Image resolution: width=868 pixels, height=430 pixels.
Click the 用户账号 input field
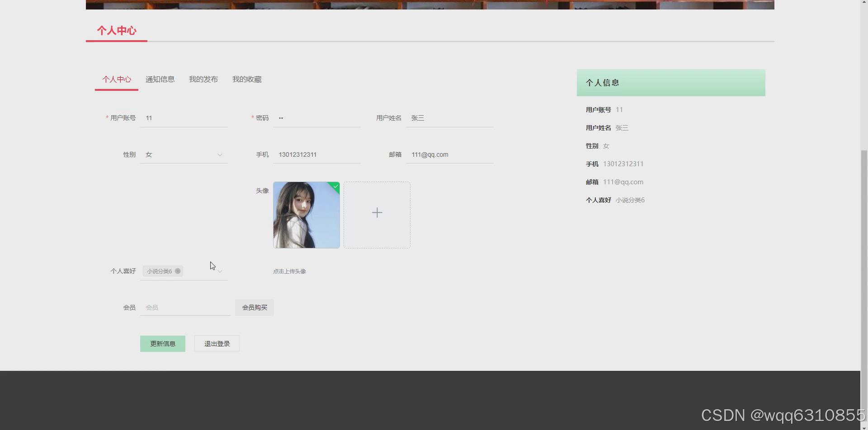[184, 118]
